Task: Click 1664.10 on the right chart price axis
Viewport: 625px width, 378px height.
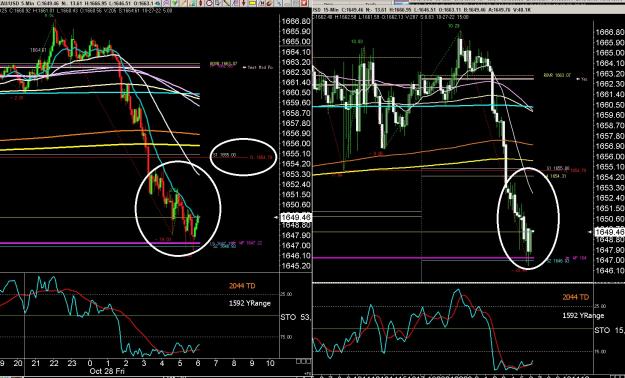Action: [x=610, y=63]
